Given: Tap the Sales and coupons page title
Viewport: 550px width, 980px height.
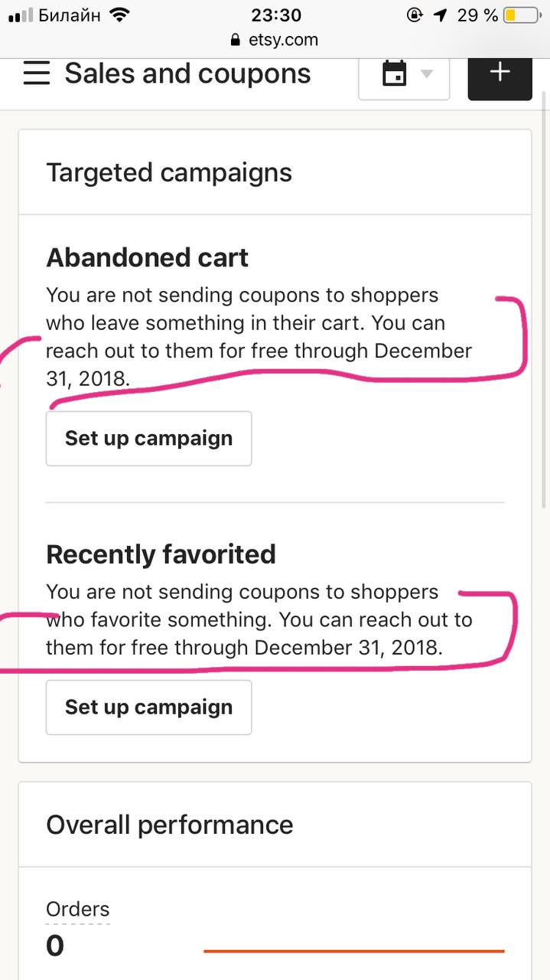Looking at the screenshot, I should (187, 73).
